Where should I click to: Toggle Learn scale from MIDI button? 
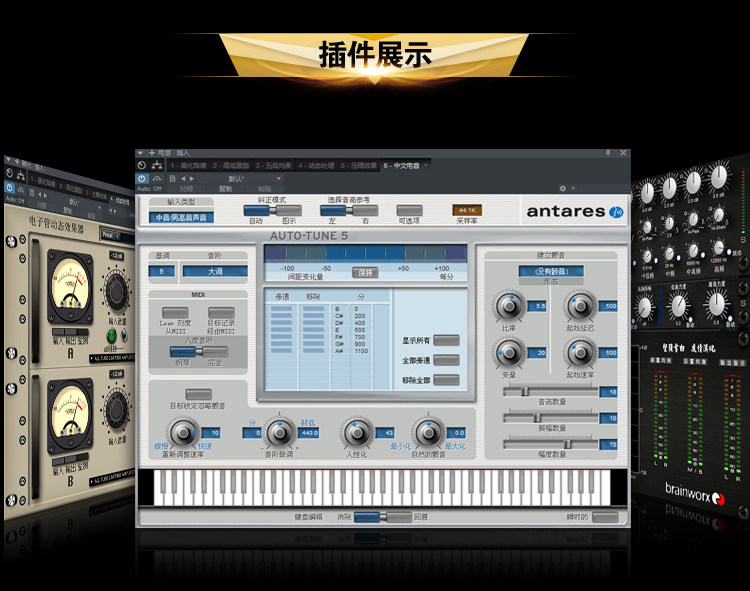pyautogui.click(x=175, y=312)
